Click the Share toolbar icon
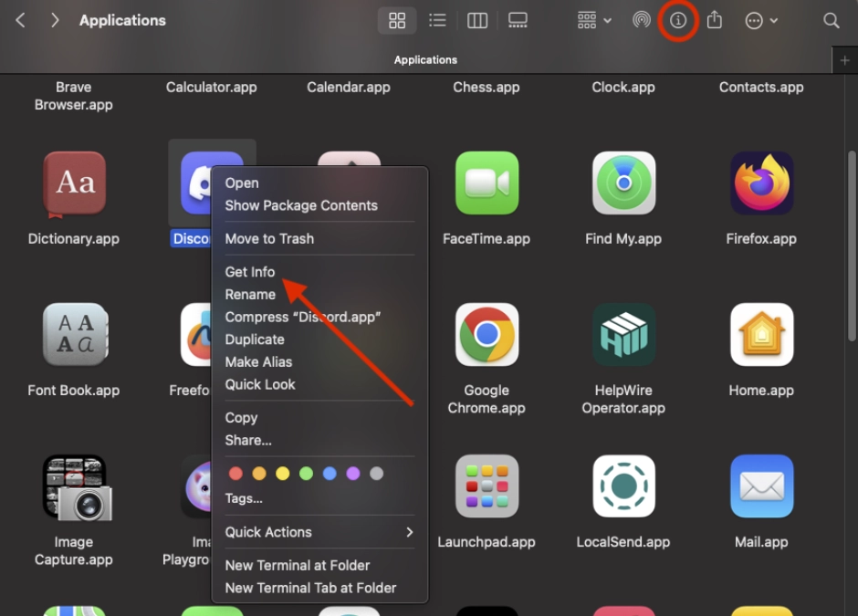This screenshot has width=858, height=616. pyautogui.click(x=714, y=21)
